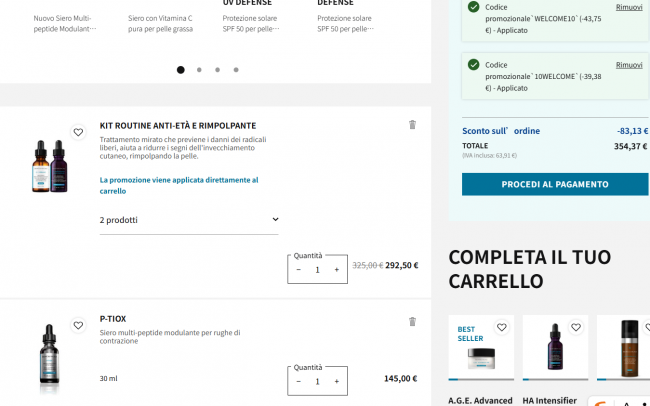Screen dimensions: 650x406
Task: Remove the WELCOME10 promo code
Action: (x=629, y=7)
